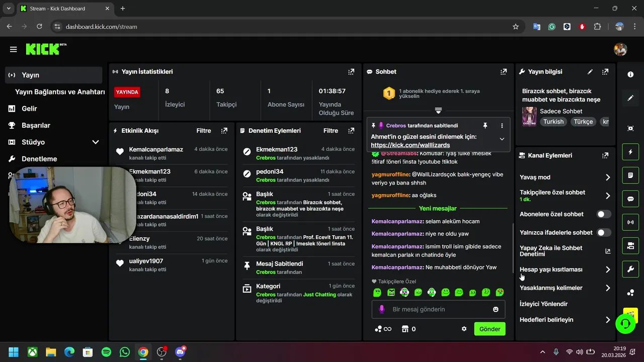Click the gift leaderboard collapse handle
The width and height of the screenshot is (644, 362).
coord(438,110)
